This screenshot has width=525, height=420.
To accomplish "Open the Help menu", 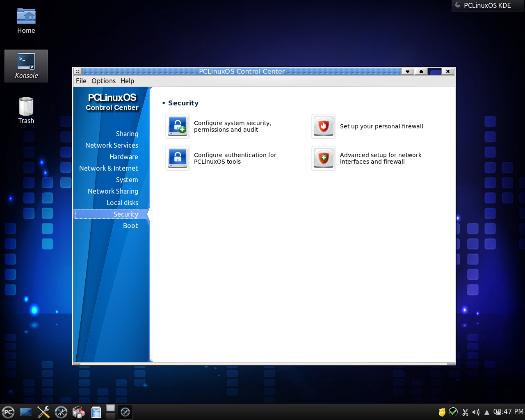I will pos(127,81).
